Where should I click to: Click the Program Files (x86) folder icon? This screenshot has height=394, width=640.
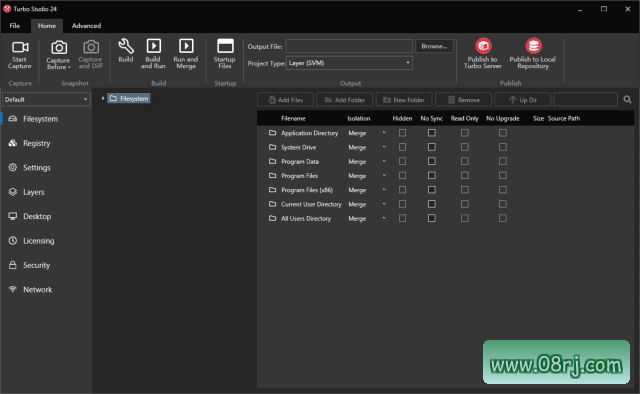pos(272,190)
